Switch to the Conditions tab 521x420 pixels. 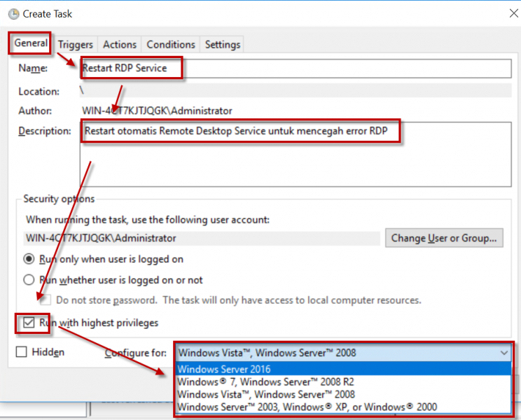coord(171,44)
